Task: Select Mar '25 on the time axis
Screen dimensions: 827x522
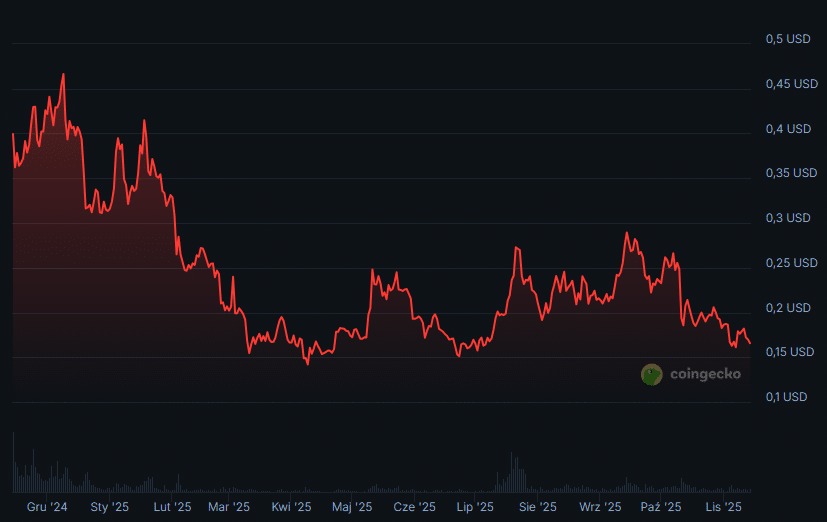Action: point(229,508)
